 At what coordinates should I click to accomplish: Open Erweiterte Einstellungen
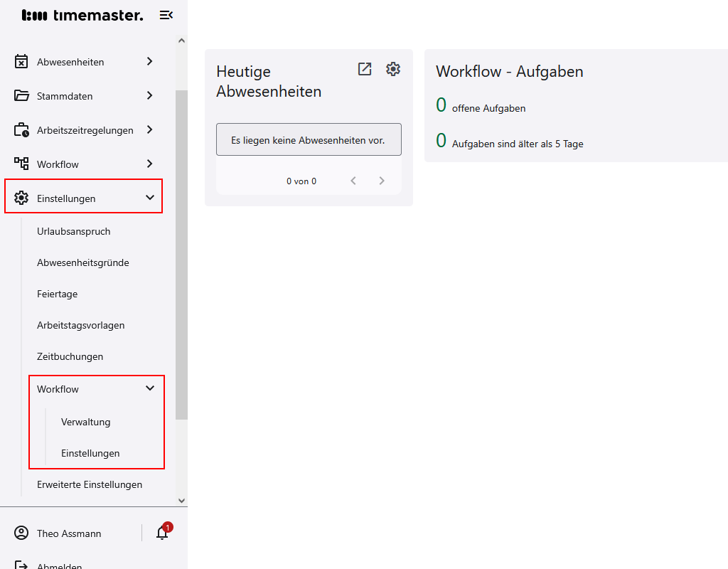click(x=90, y=484)
